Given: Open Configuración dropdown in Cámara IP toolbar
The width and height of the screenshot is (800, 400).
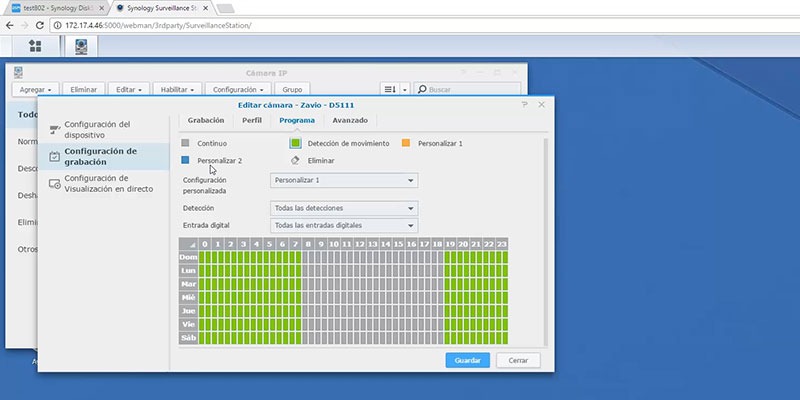Looking at the screenshot, I should click(238, 89).
